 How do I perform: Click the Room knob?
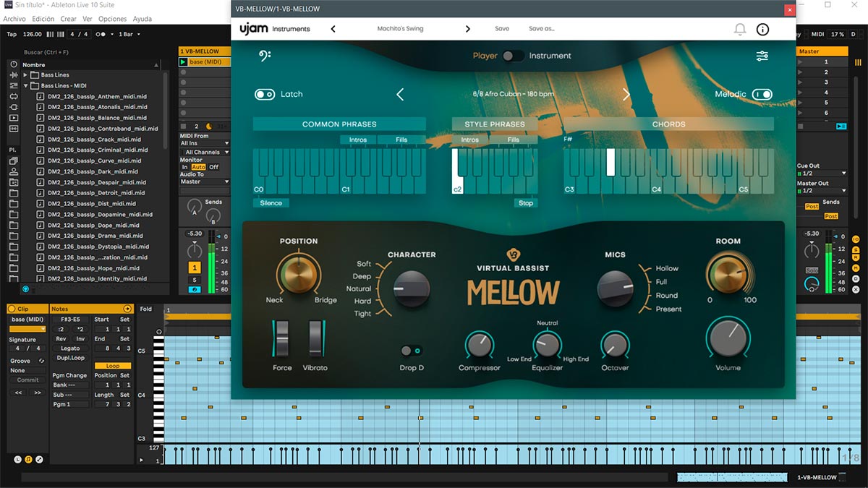tap(727, 273)
